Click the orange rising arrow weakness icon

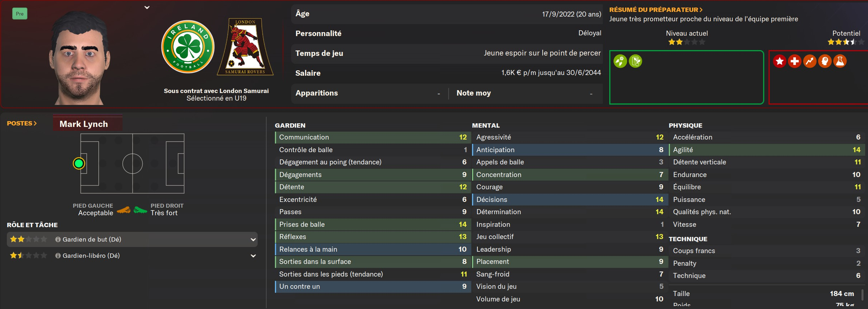pyautogui.click(x=810, y=61)
